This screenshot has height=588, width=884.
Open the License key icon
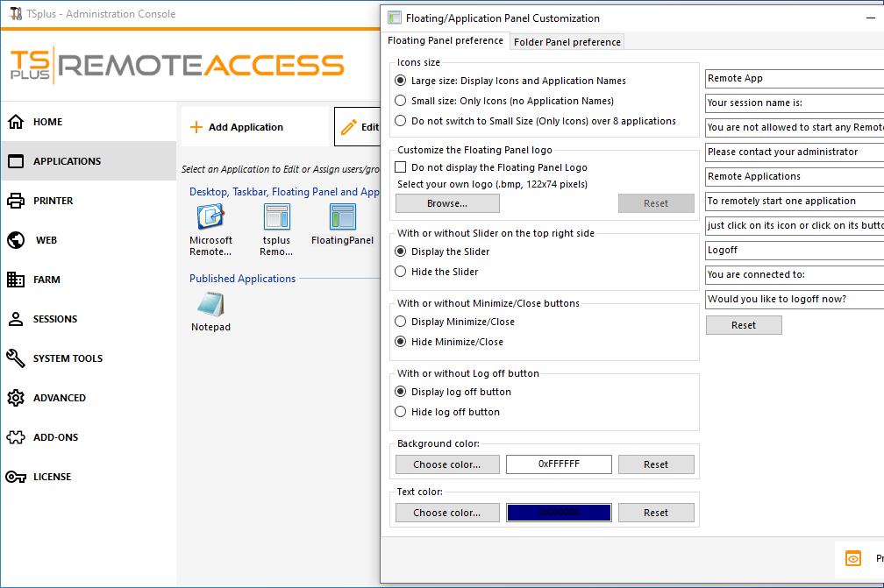[16, 477]
